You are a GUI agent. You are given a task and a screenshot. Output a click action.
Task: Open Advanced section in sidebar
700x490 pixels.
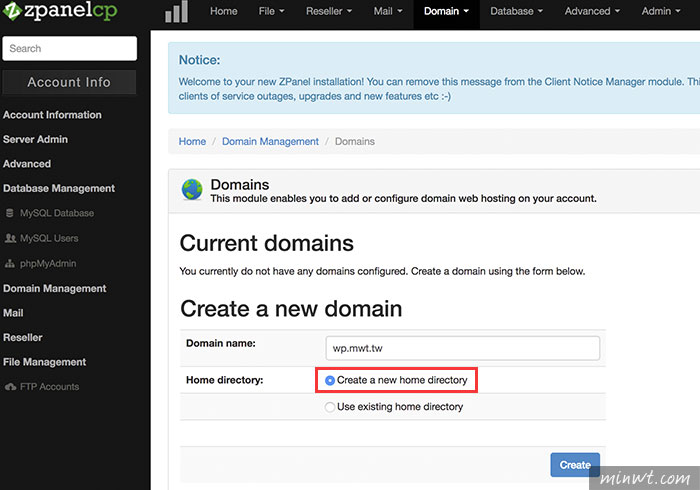point(27,164)
